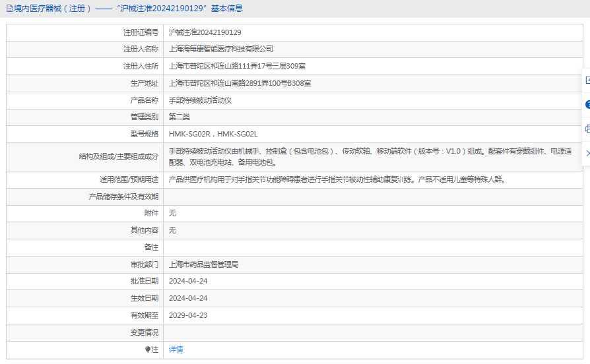Click the 管理类别 label

click(x=145, y=117)
